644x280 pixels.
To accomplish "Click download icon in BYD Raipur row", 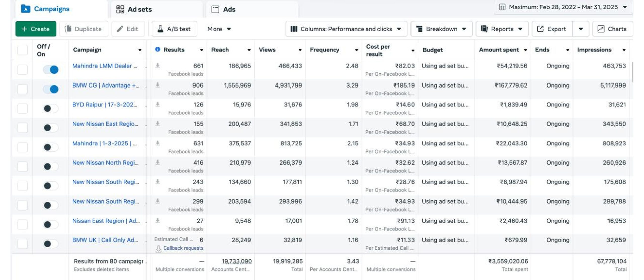I will 157,104.
